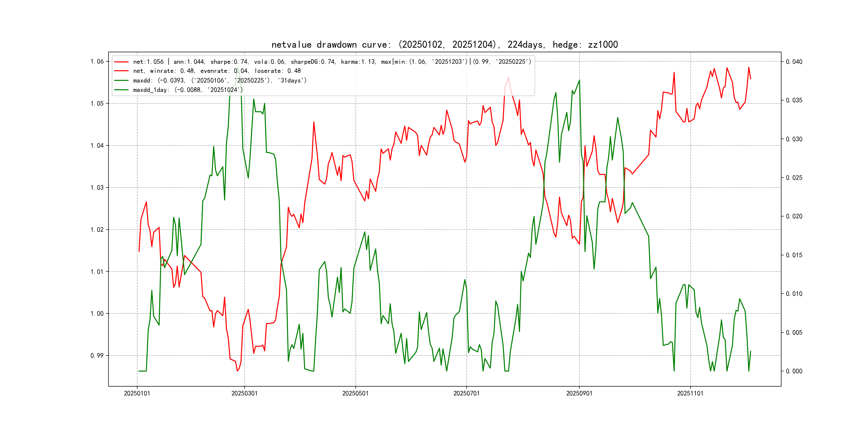
Task: Click x-axis label 20250301
Action: (244, 393)
